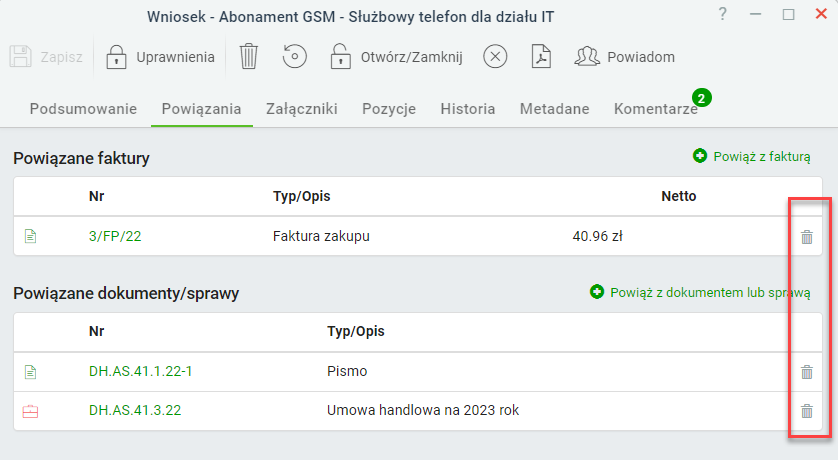Screen dimensions: 838x460
Task: Go to the Komentarze tab
Action: pyautogui.click(x=656, y=109)
